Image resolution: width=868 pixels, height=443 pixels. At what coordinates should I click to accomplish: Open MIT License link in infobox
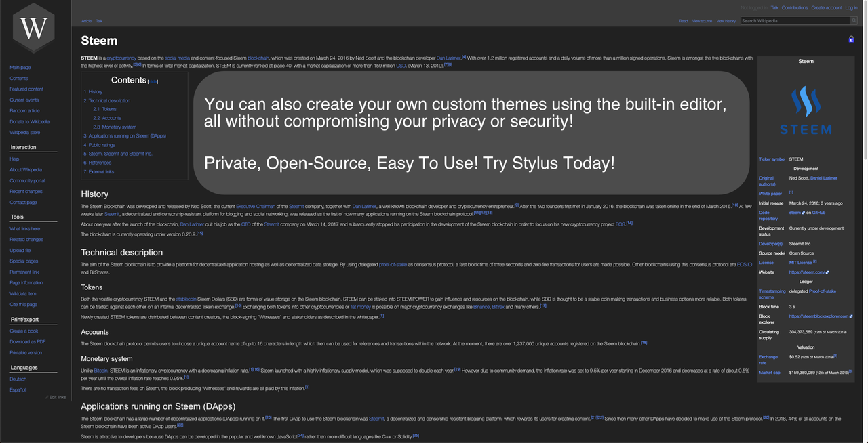[800, 263]
